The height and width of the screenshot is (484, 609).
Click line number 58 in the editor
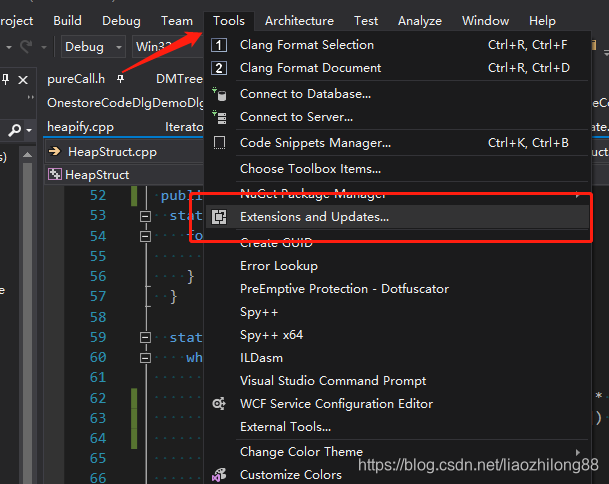pos(98,317)
